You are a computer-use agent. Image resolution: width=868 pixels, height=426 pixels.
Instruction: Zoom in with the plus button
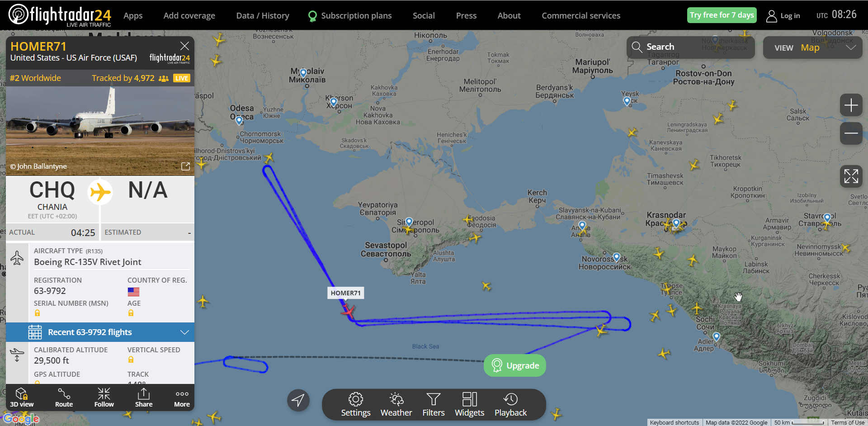(x=851, y=105)
